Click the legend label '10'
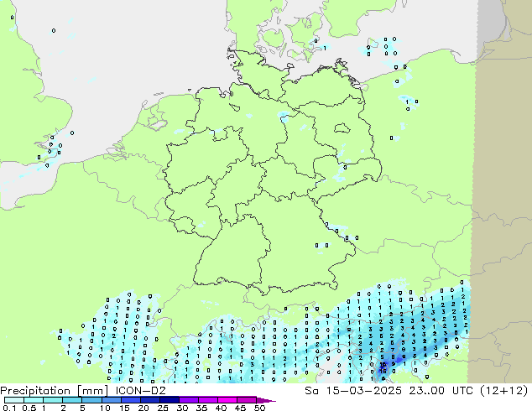Screen dimensions: 532x411 click(105, 408)
